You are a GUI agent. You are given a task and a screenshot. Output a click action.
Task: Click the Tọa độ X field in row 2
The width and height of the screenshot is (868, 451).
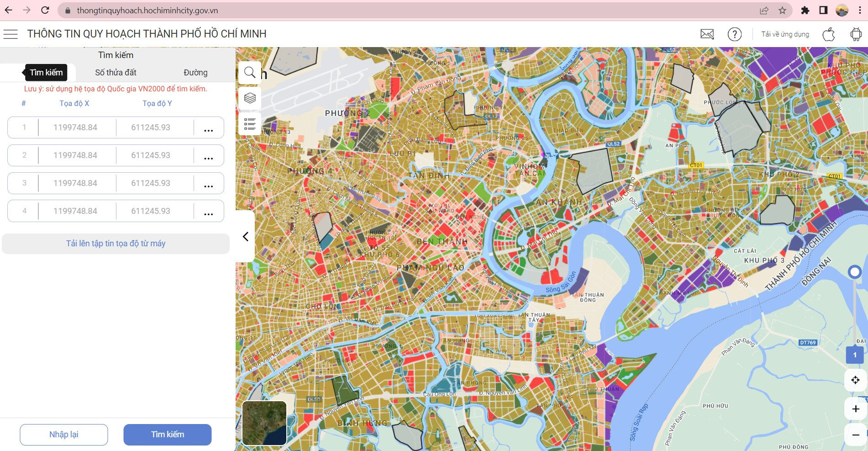(x=75, y=155)
